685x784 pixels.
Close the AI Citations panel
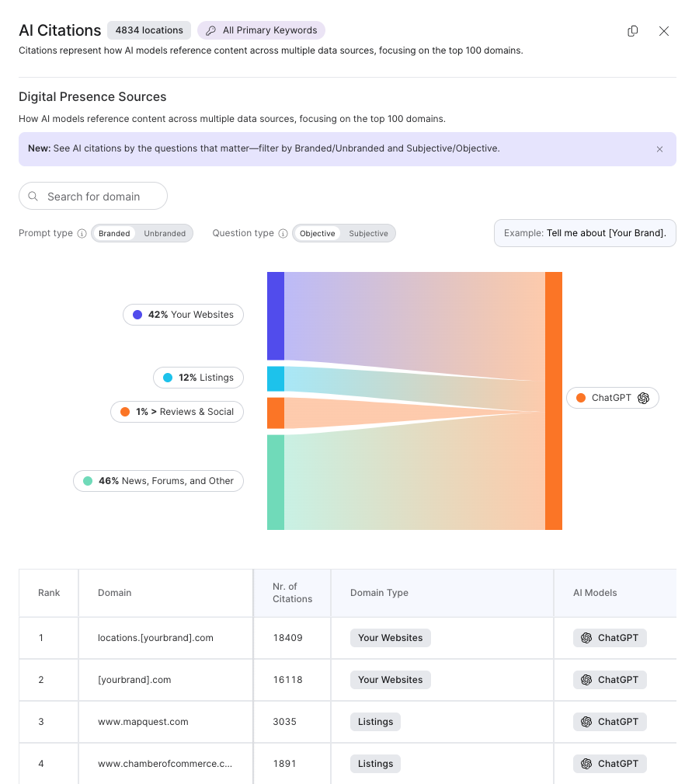[664, 31]
